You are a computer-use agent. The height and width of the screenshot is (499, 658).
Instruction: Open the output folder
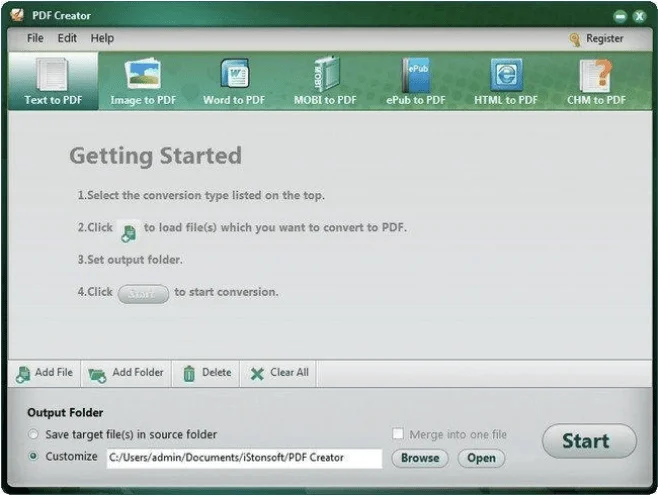click(481, 458)
